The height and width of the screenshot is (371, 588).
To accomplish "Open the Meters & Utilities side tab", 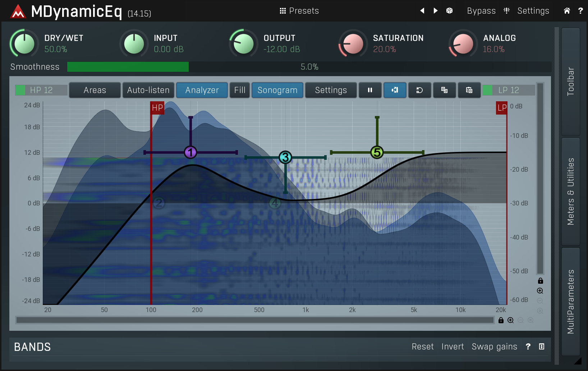I will point(570,191).
